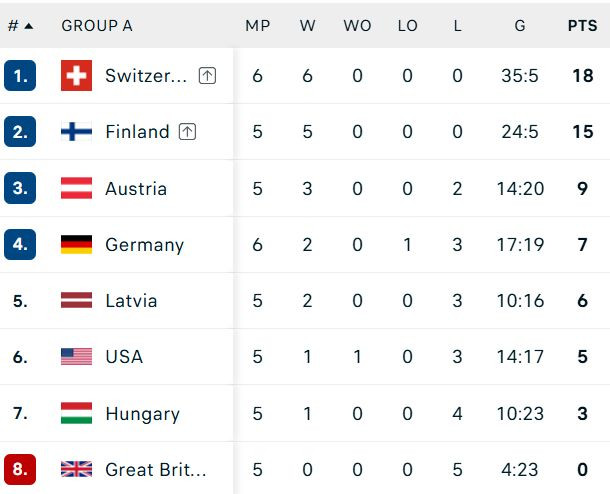The image size is (610, 494).
Task: Open the Austria team link
Action: [136, 189]
